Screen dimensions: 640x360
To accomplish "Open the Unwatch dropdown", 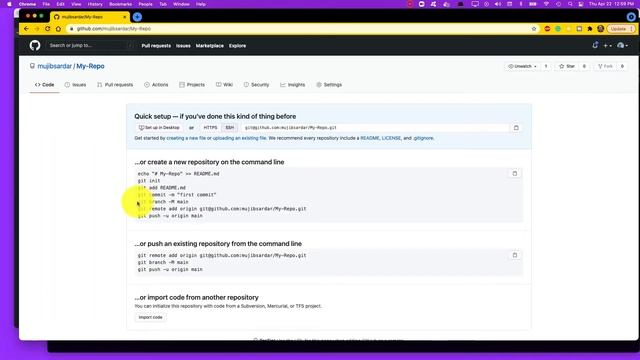I will [x=522, y=66].
